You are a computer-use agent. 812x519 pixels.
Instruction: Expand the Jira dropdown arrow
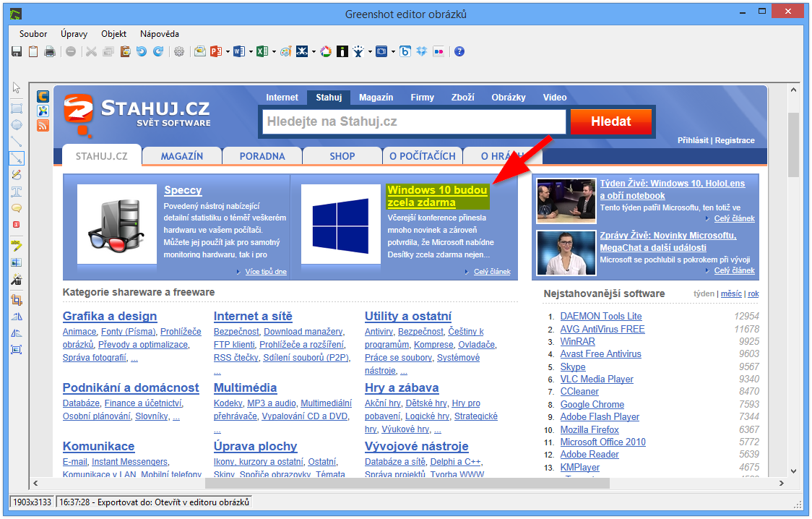370,51
